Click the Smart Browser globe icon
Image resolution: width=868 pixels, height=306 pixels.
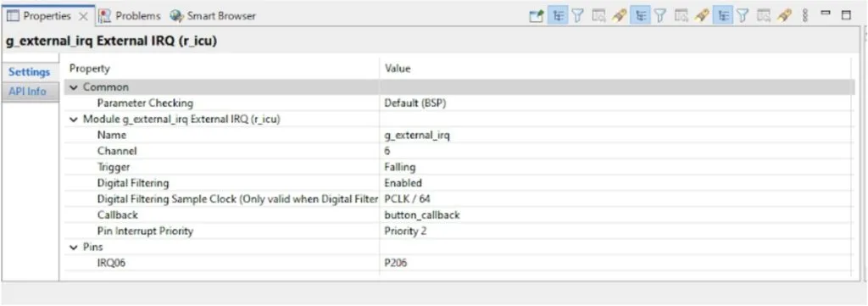pos(176,16)
